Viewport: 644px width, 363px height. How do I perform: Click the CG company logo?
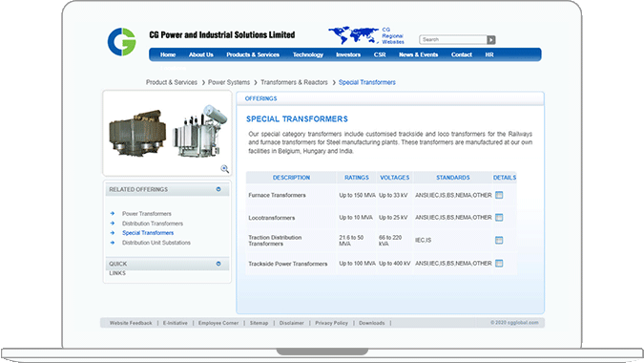coord(121,42)
